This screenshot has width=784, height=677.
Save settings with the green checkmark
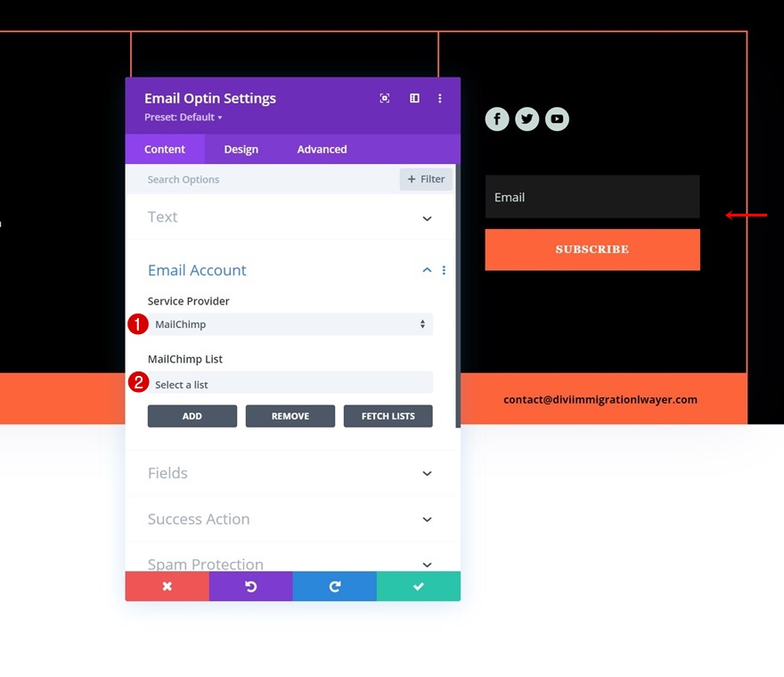(418, 586)
